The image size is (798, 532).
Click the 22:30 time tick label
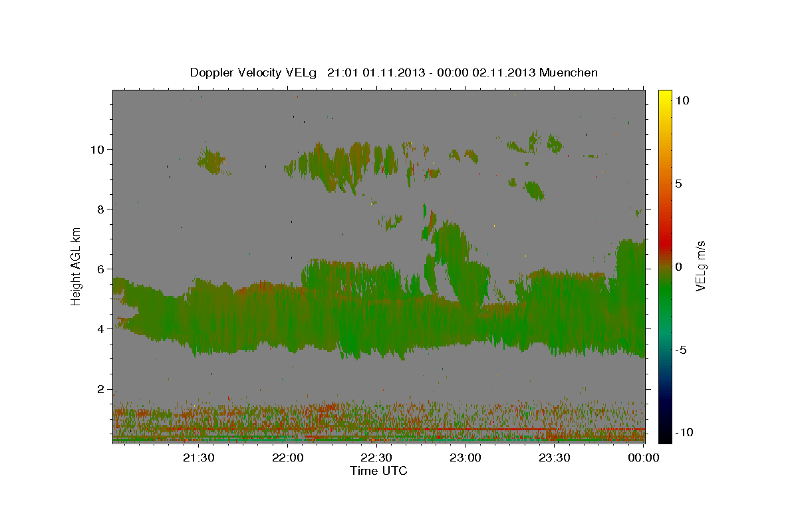pyautogui.click(x=376, y=458)
